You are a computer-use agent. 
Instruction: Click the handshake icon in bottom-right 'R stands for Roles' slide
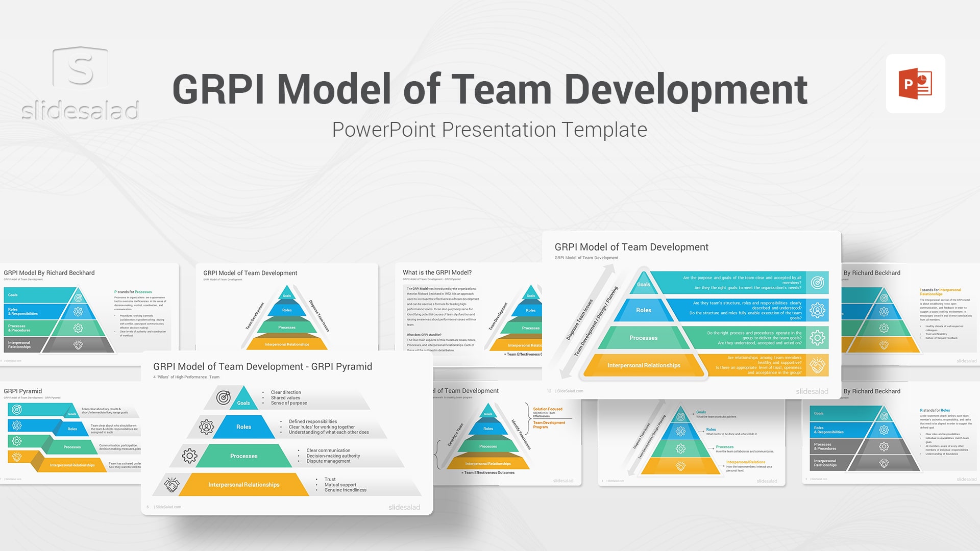pos(884,463)
